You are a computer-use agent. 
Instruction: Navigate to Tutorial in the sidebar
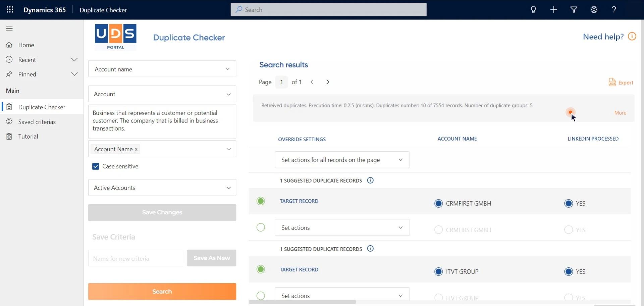28,136
